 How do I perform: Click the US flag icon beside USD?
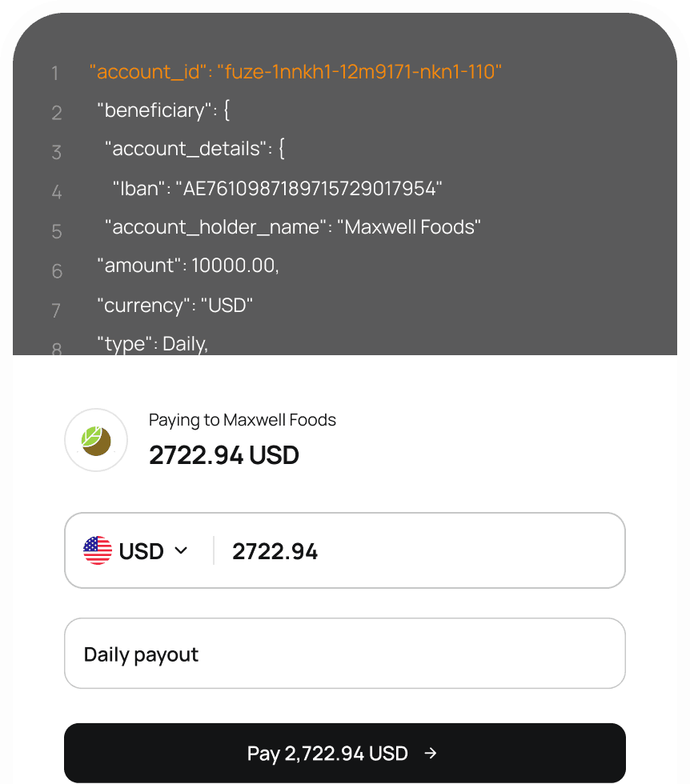pos(97,550)
